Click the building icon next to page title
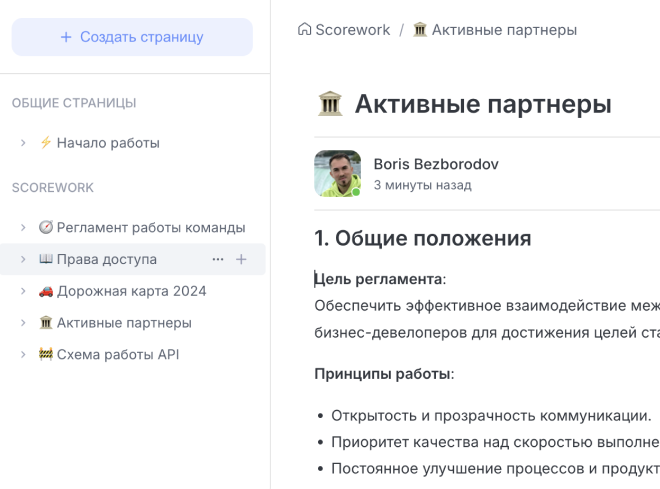 (330, 104)
